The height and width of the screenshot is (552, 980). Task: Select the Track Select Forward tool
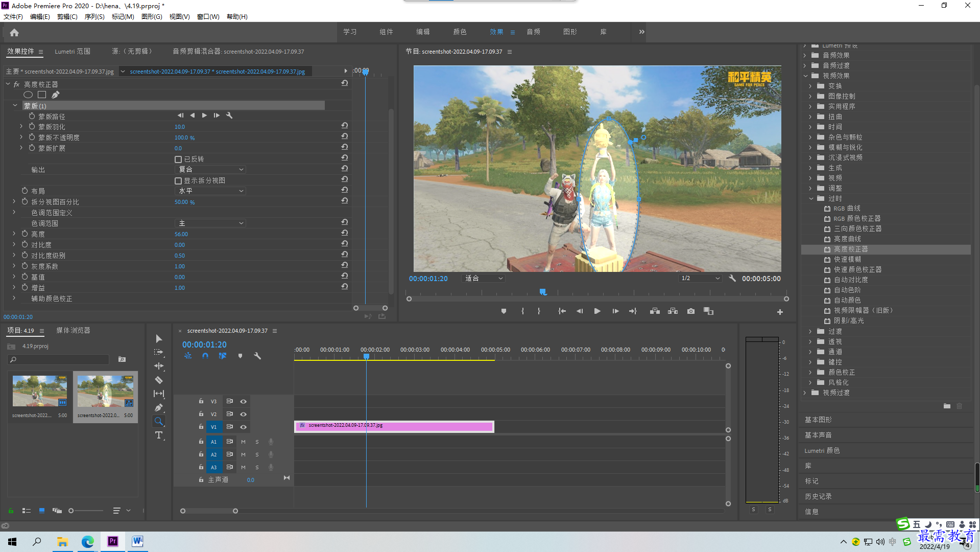click(x=159, y=352)
